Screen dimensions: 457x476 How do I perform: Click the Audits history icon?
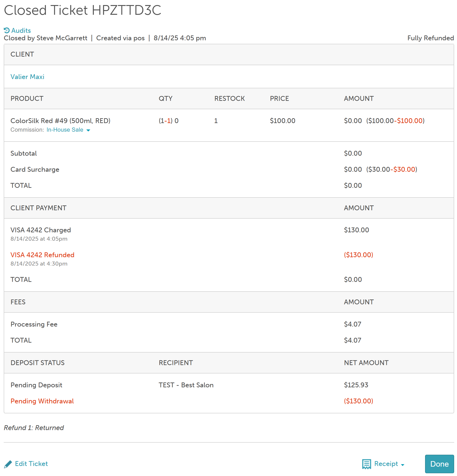[x=7, y=30]
